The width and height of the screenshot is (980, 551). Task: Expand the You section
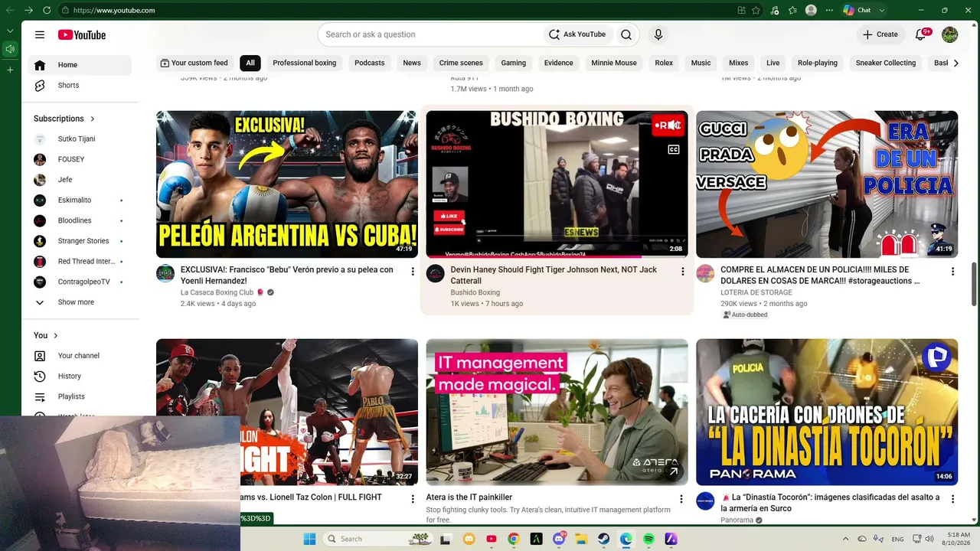tap(46, 335)
